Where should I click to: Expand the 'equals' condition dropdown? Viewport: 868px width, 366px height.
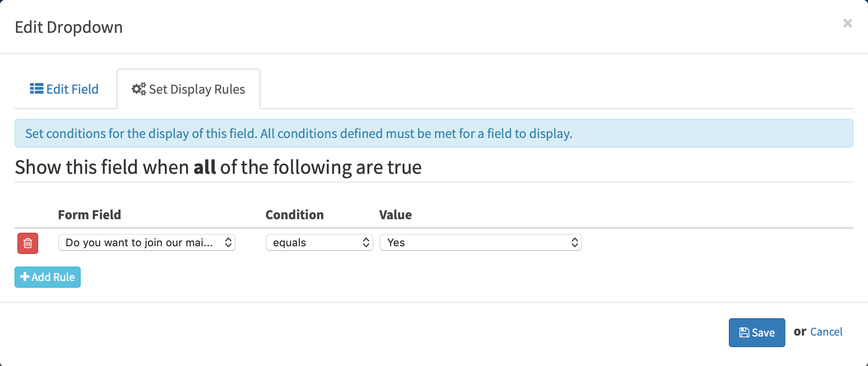[x=319, y=242]
